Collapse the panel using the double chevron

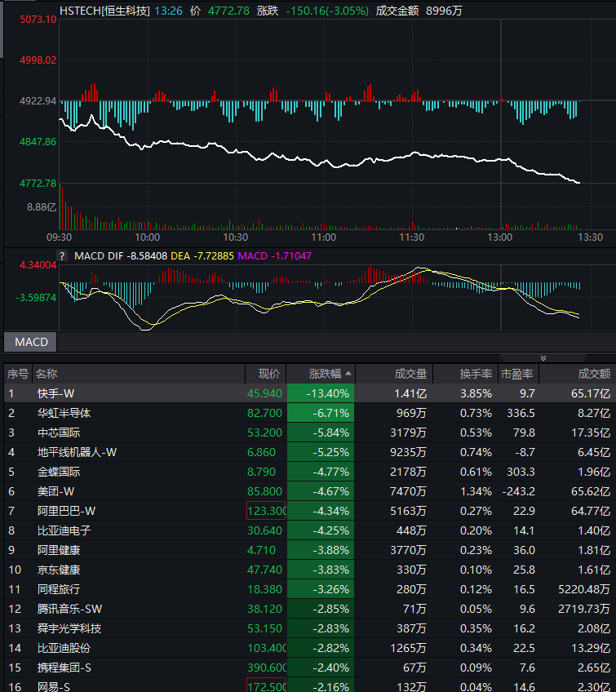tap(543, 357)
